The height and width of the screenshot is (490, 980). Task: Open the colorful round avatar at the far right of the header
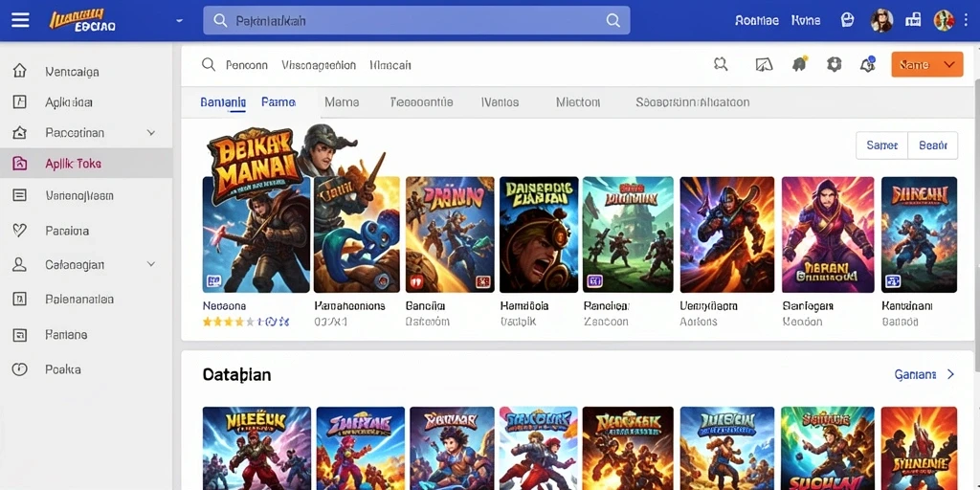943,21
